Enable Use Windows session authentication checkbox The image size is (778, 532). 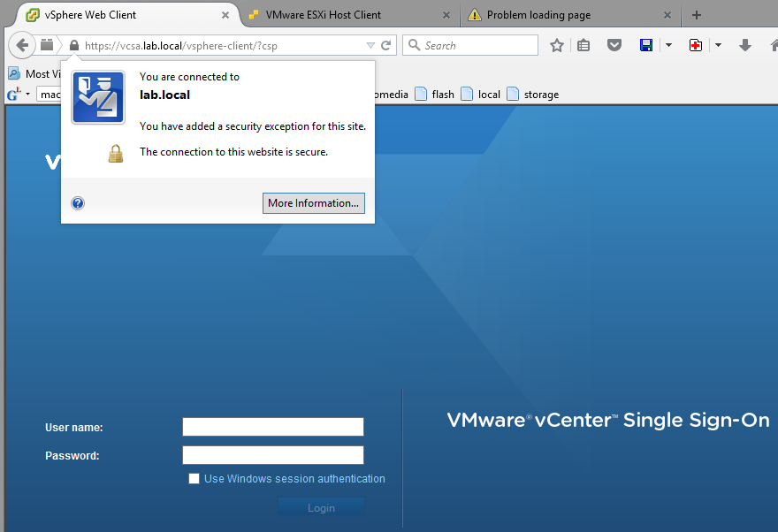point(194,478)
